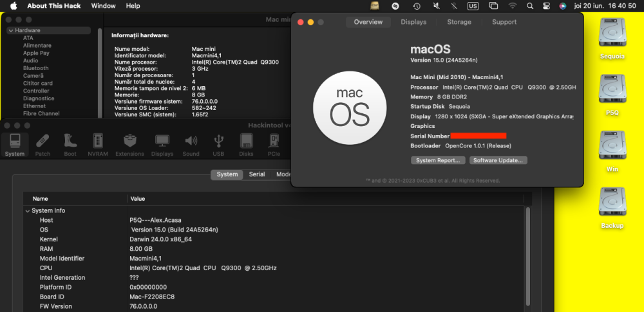Image resolution: width=644 pixels, height=312 pixels.
Task: Switch to the Storage tab
Action: coord(459,22)
